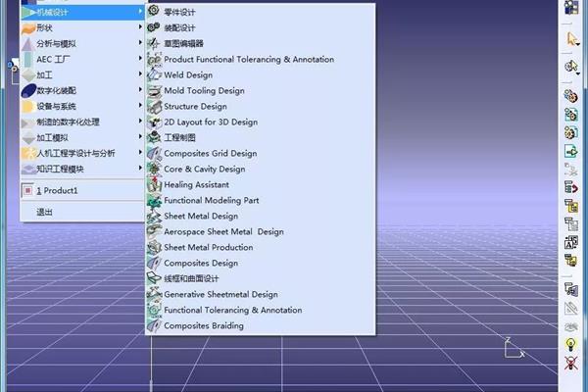This screenshot has height=392, width=588.
Task: Open 线框和曲面设计 (Wireframe and Surface) workbench
Action: (261, 278)
